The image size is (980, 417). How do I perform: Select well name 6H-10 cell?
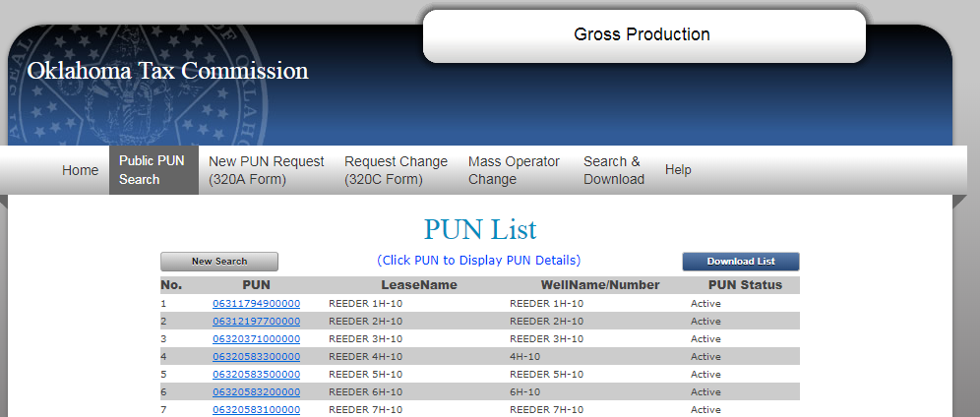point(525,392)
